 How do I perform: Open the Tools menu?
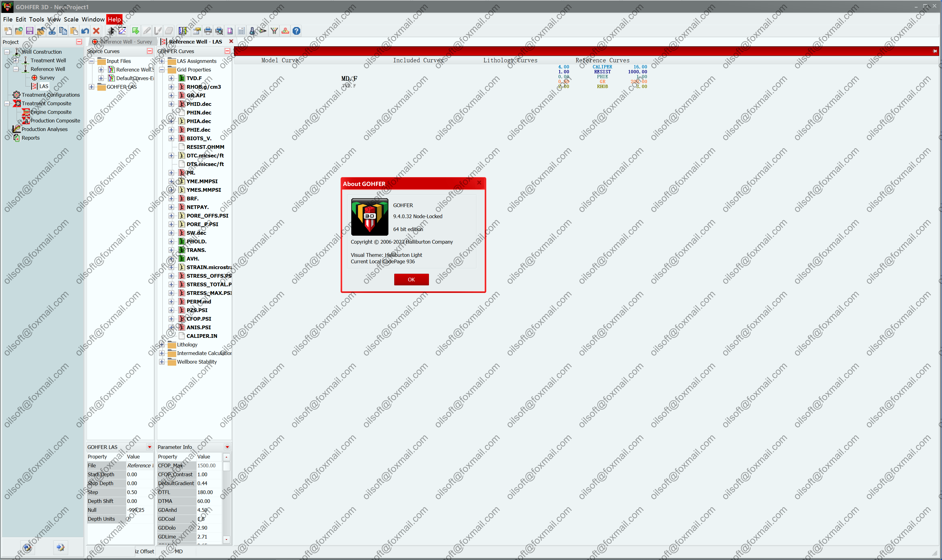37,19
